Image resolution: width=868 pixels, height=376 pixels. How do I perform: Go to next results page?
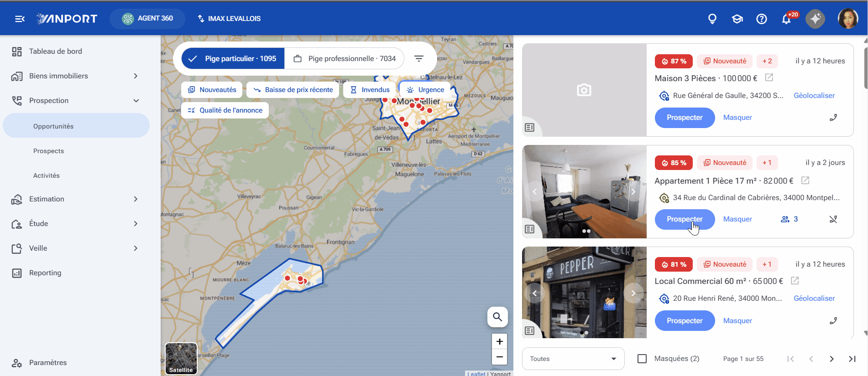click(x=831, y=359)
